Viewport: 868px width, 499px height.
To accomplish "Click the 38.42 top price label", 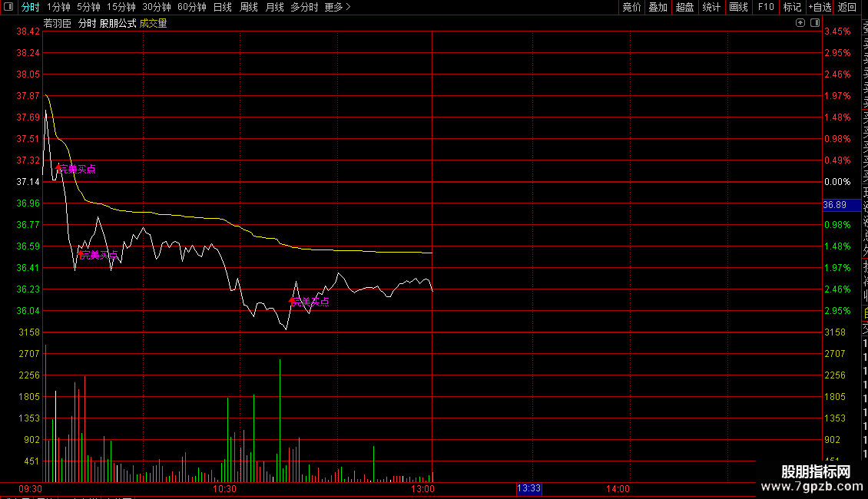I will tap(28, 31).
